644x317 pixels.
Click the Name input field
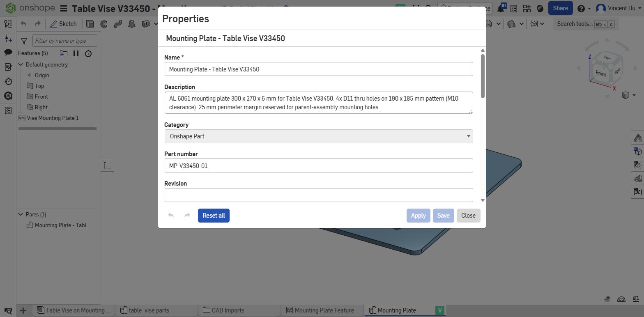pos(319,69)
